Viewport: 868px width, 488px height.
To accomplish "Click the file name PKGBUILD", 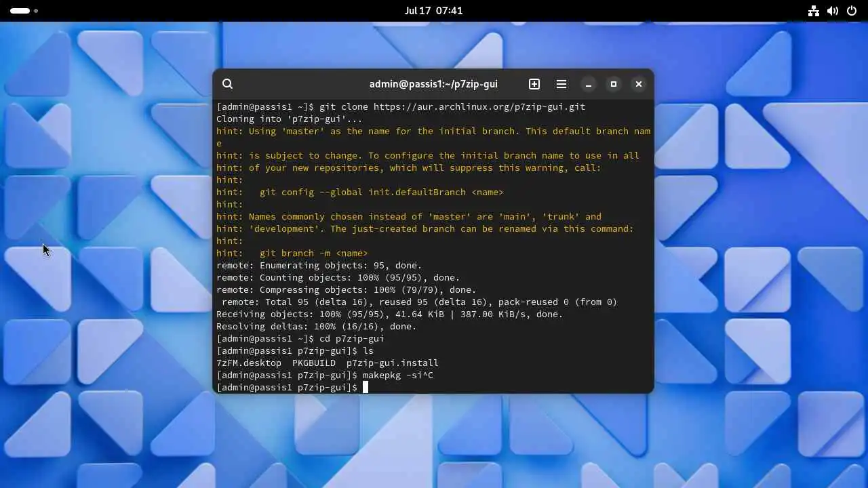I will coord(314,363).
